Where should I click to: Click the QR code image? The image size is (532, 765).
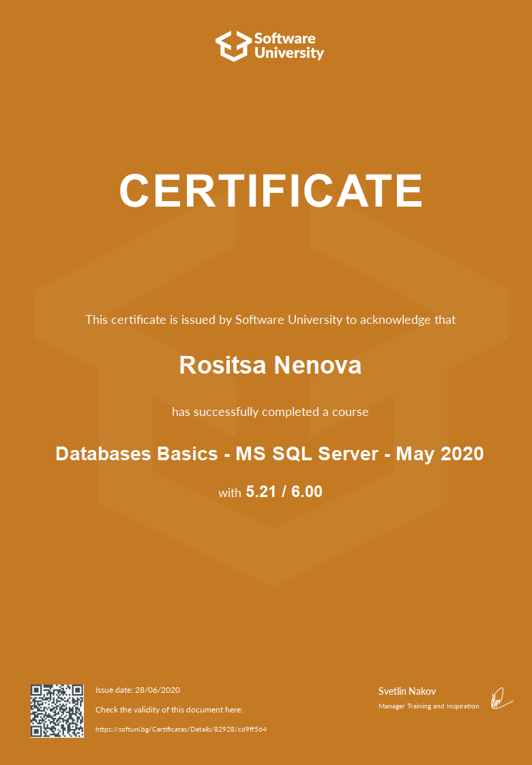pyautogui.click(x=57, y=710)
